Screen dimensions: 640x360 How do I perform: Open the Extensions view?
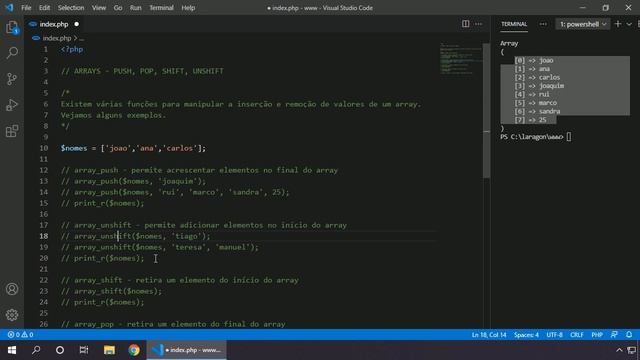(12, 131)
